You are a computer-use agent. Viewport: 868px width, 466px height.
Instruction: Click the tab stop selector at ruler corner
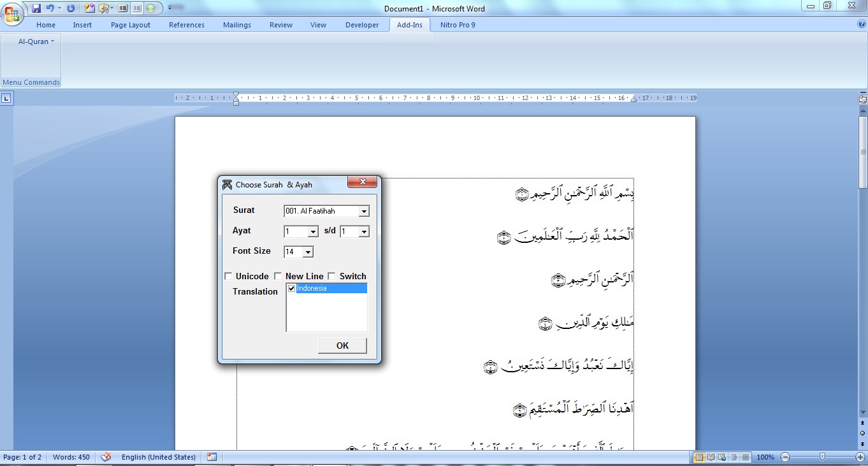click(x=6, y=98)
